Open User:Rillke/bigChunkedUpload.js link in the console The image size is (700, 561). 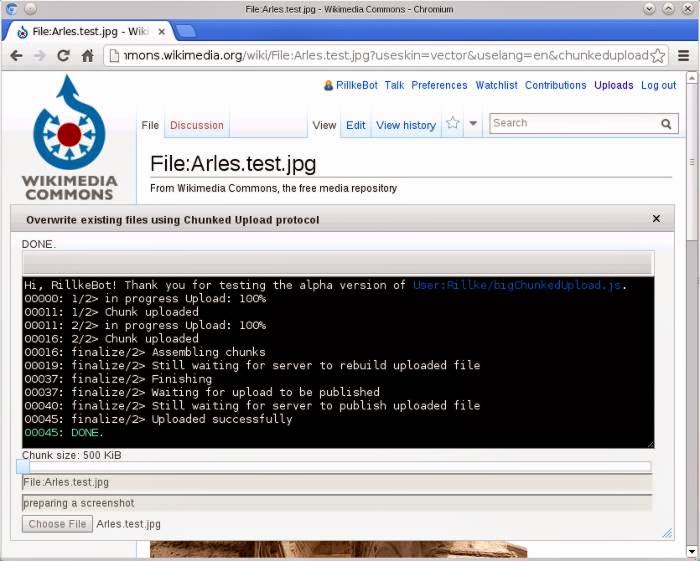[517, 285]
